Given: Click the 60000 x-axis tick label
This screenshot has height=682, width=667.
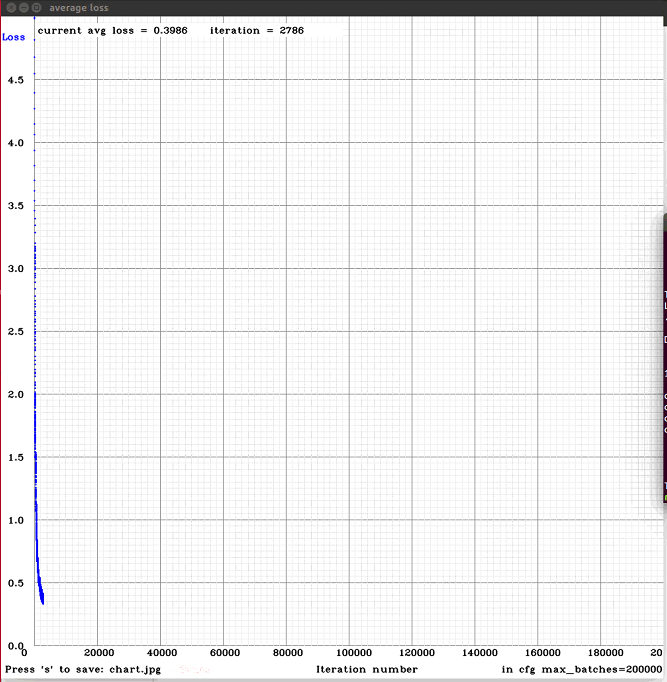Looking at the screenshot, I should (x=225, y=652).
